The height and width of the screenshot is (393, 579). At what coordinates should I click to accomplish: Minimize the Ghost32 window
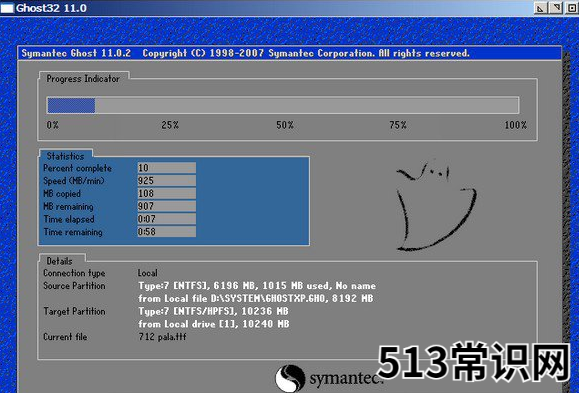[541, 8]
